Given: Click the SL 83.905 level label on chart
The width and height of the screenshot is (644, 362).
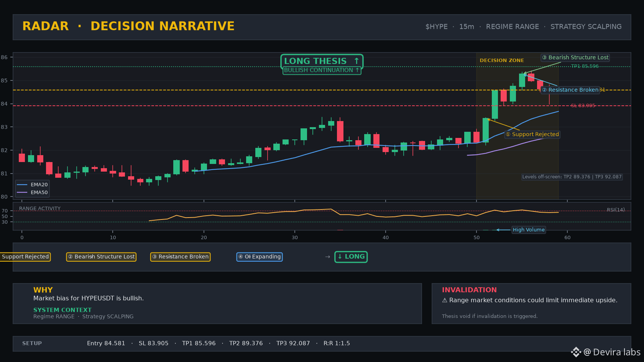Looking at the screenshot, I should tap(583, 106).
